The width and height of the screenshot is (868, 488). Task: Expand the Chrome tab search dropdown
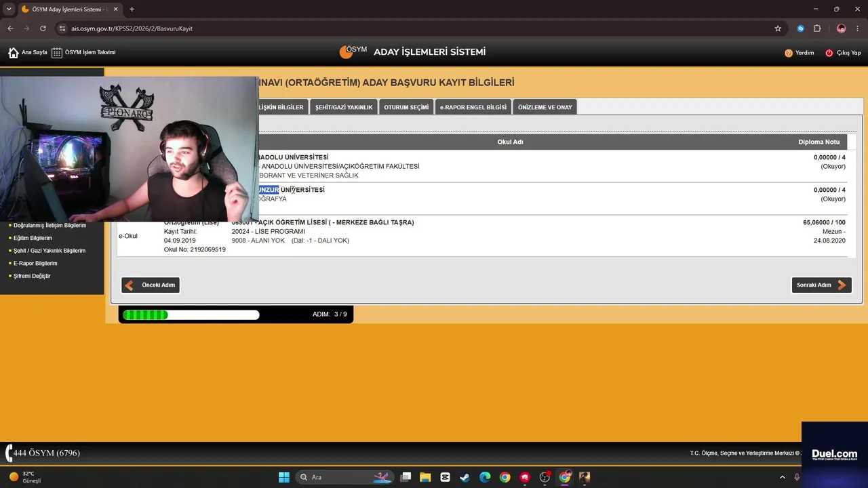(9, 9)
